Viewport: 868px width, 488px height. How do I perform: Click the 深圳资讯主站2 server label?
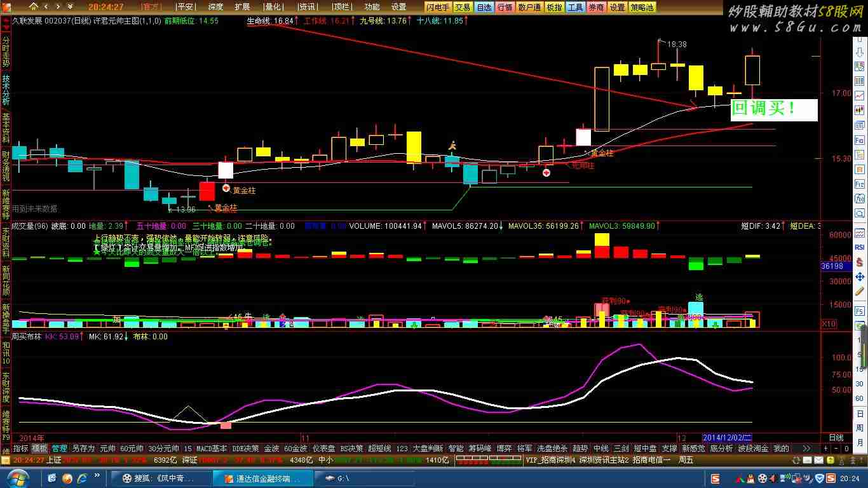click(x=604, y=460)
